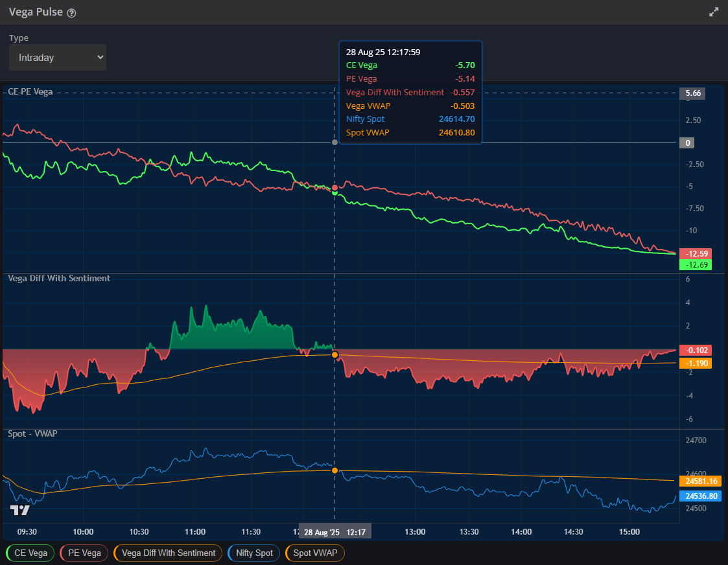
Task: Click the -12.69 CE Vega price label
Action: [x=695, y=264]
